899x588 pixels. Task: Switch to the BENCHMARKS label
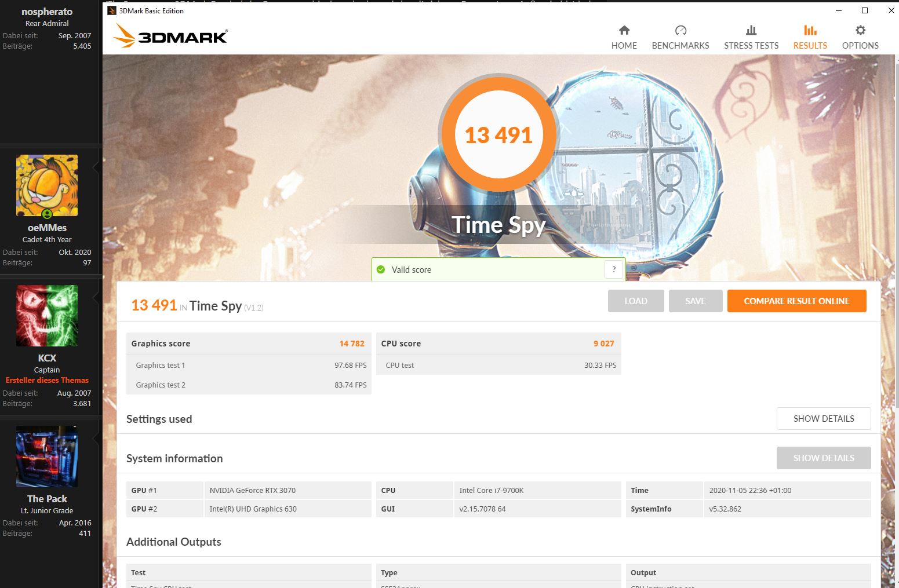point(680,45)
